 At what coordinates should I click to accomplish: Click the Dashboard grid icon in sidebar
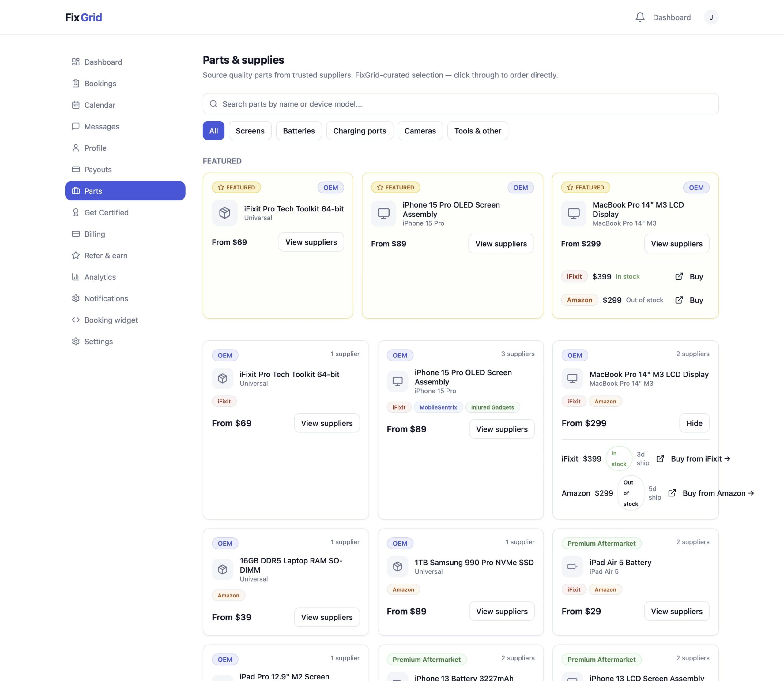[76, 62]
